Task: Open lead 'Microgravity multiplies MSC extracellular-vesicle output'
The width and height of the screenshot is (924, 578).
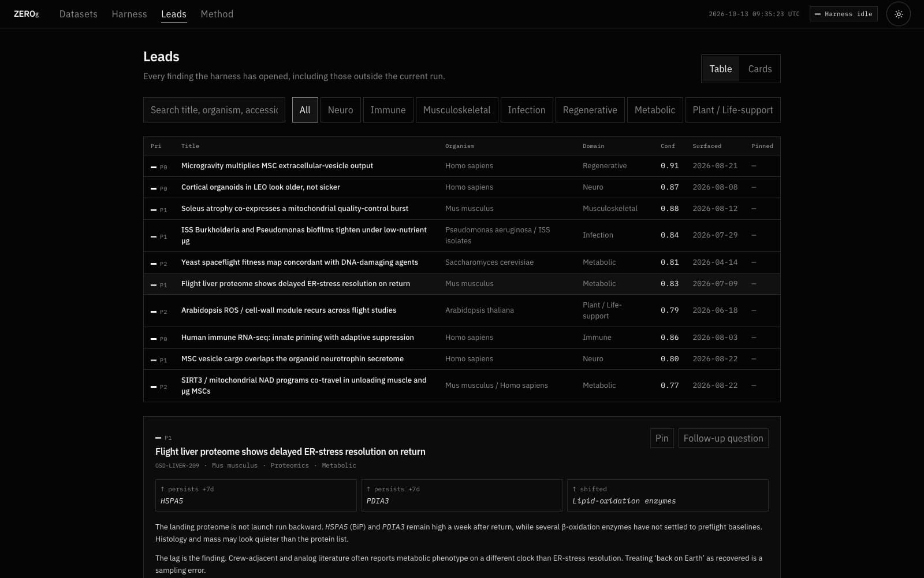Action: pyautogui.click(x=462, y=166)
